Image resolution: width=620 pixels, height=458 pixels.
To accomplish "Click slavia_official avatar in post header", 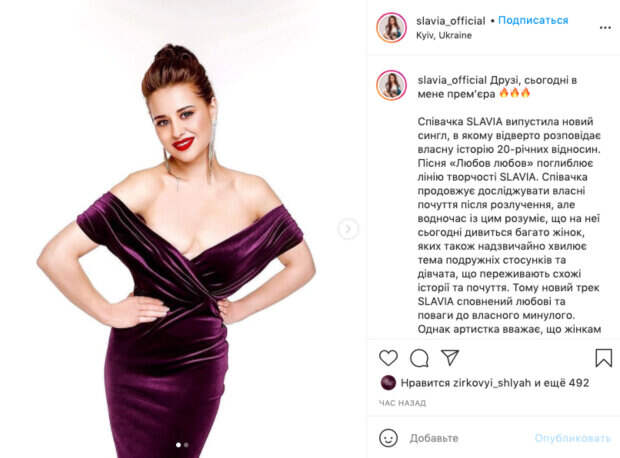I will (x=391, y=28).
